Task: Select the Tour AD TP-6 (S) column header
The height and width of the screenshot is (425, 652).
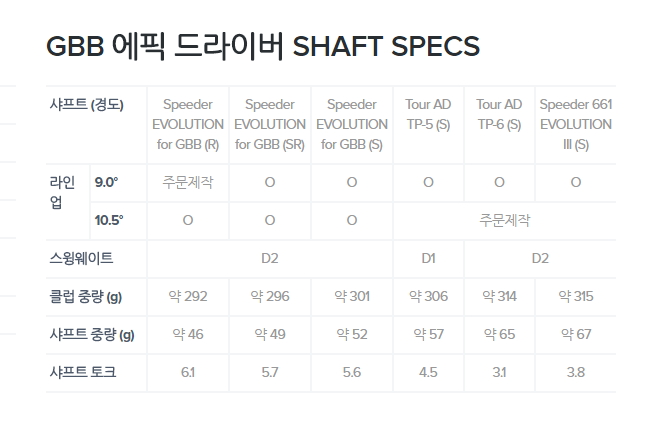Action: 499,115
